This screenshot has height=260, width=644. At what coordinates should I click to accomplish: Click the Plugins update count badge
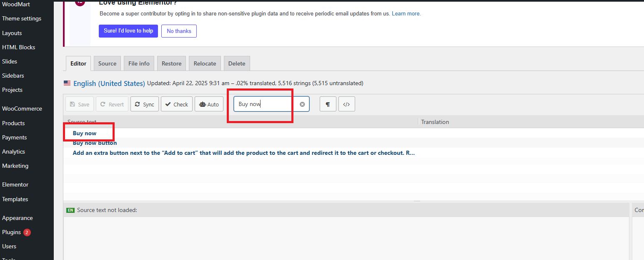(x=27, y=232)
